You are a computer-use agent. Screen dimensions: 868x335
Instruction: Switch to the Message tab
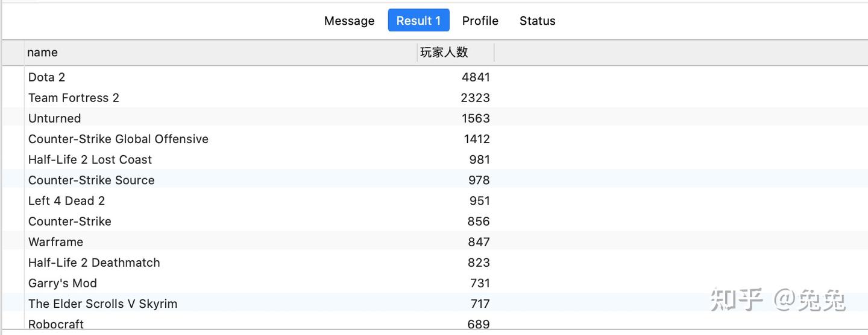click(x=349, y=21)
